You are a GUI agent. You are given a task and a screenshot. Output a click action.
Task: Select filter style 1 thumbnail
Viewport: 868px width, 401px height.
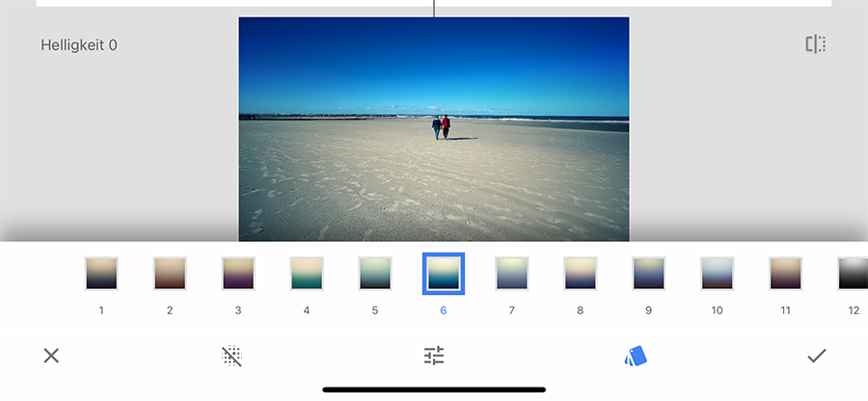101,274
